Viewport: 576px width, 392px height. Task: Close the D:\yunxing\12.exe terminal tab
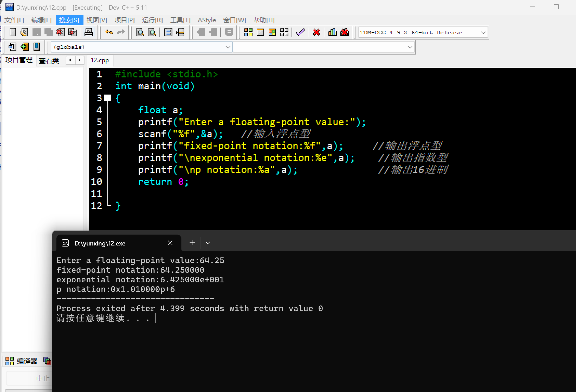(x=170, y=243)
